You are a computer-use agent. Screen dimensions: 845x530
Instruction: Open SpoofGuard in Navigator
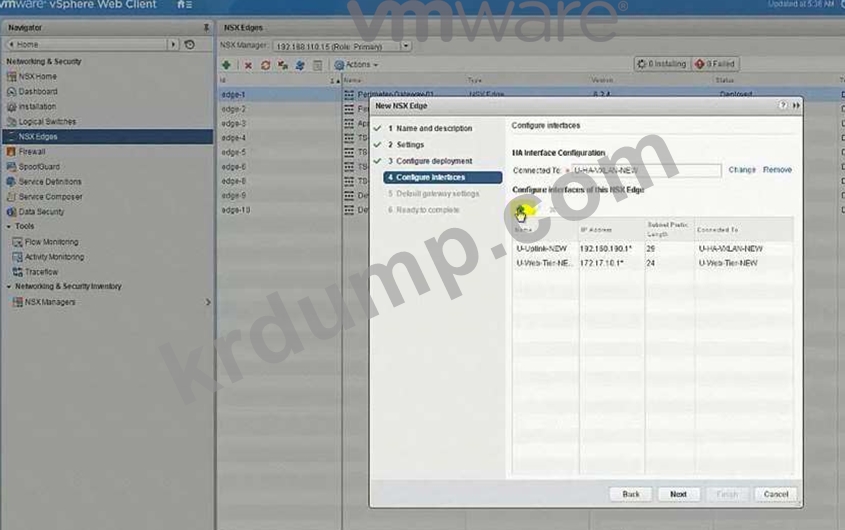[x=39, y=167]
